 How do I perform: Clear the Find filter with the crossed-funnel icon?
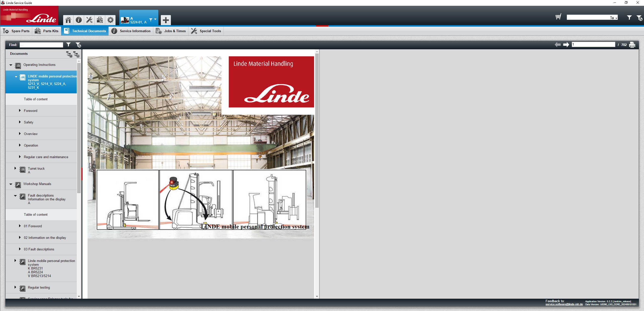coord(78,45)
